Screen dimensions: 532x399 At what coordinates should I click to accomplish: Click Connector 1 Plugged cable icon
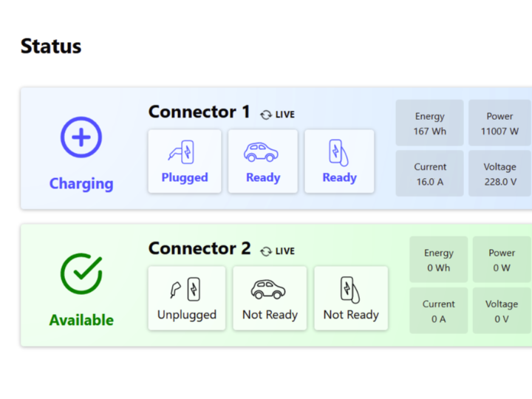(184, 152)
